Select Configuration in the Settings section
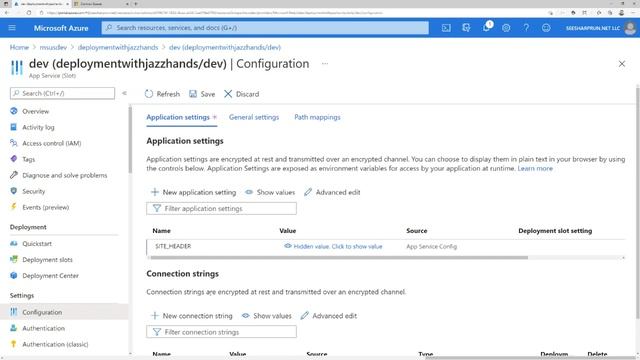640x360 pixels. click(x=42, y=312)
